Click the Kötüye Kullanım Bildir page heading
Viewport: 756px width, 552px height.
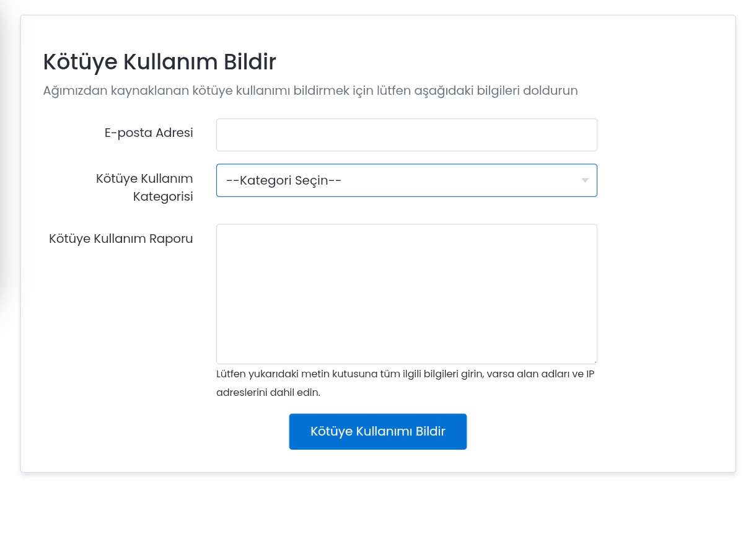tap(159, 62)
